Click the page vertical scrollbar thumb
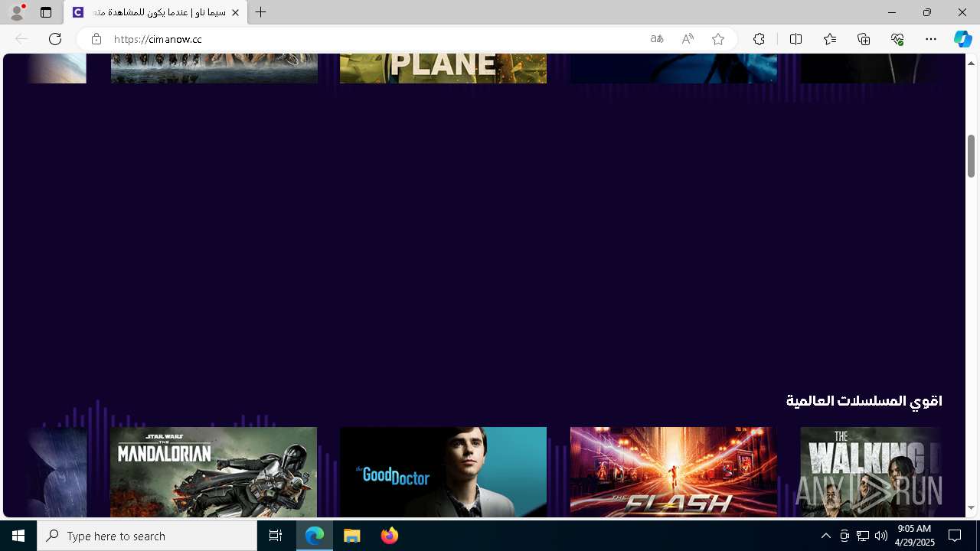 971,155
